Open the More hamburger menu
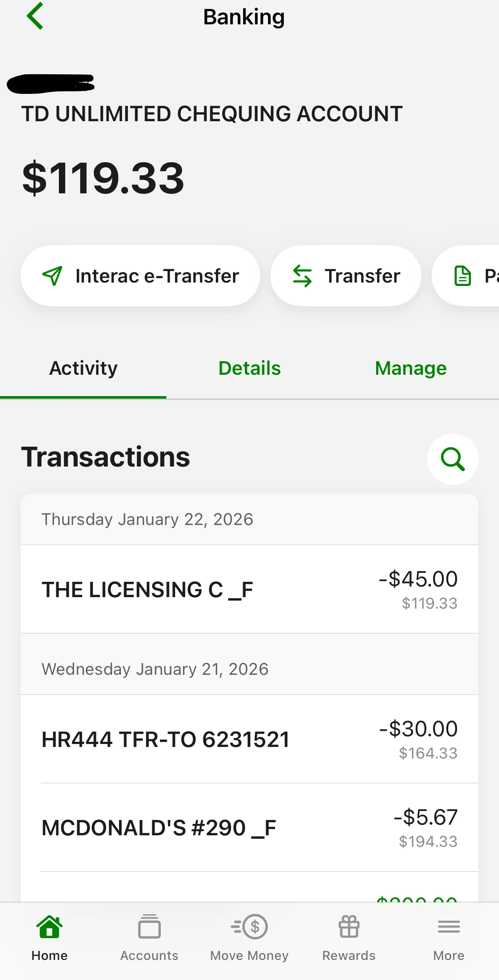This screenshot has height=980, width=499. point(449,927)
